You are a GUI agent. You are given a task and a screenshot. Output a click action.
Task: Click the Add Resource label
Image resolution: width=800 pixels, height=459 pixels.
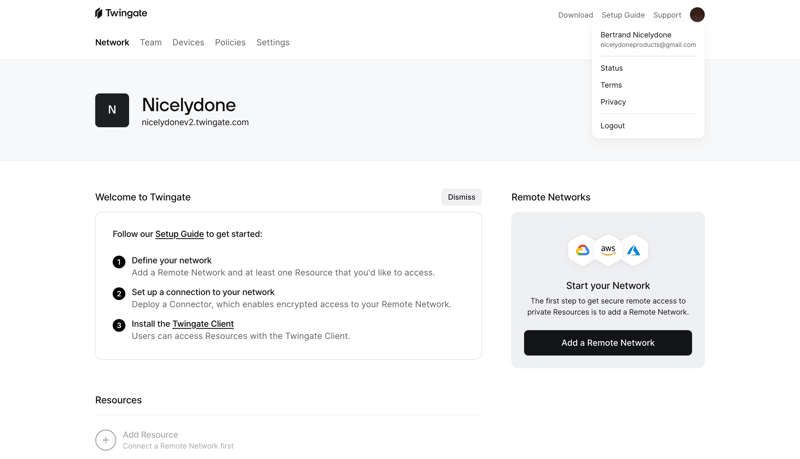151,435
